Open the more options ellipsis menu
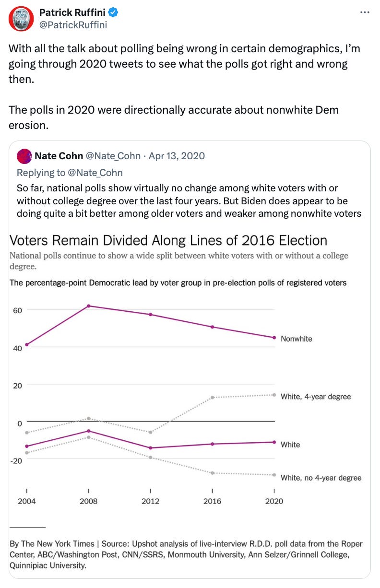The width and height of the screenshot is (380, 588). (x=365, y=13)
